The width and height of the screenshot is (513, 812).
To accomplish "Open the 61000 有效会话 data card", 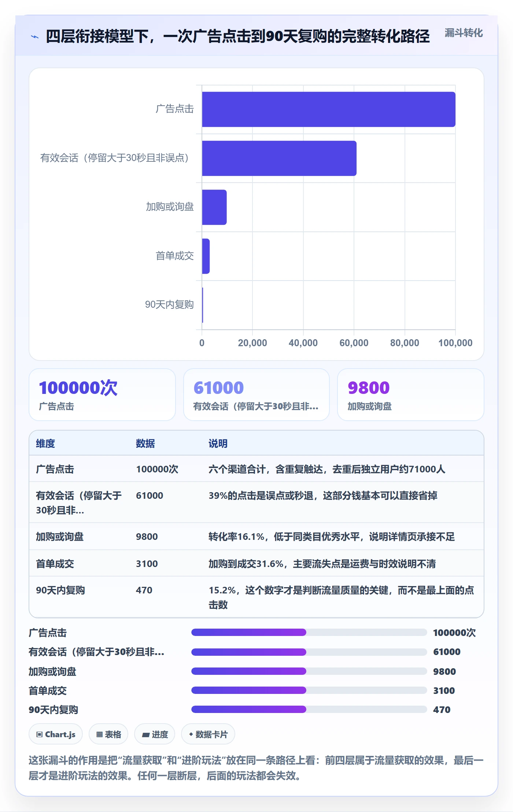I will 256,395.
